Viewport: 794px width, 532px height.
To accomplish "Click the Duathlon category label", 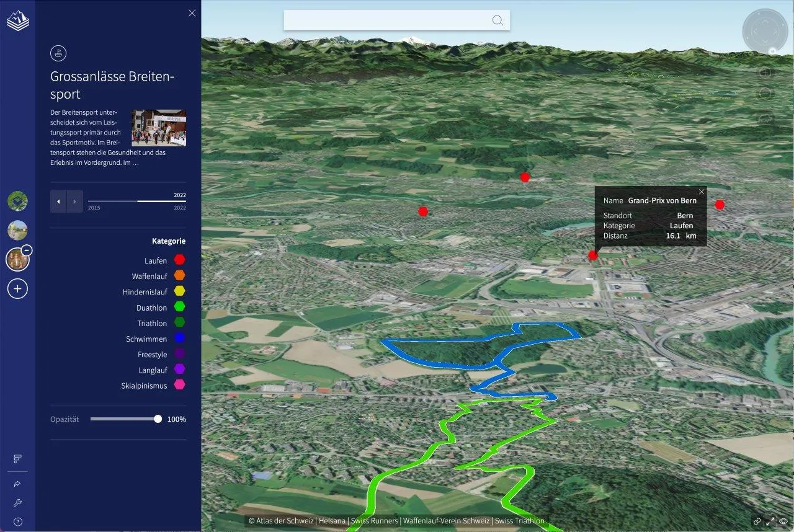I will point(151,308).
